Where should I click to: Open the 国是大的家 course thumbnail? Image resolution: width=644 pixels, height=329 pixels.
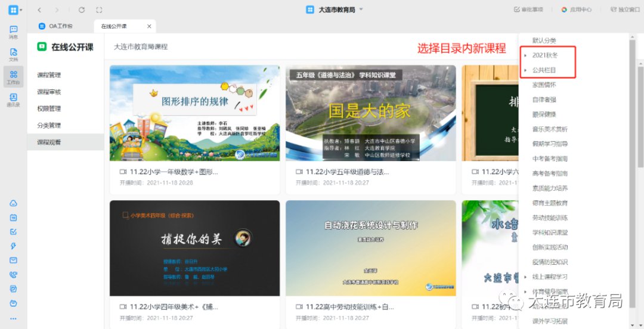370,113
